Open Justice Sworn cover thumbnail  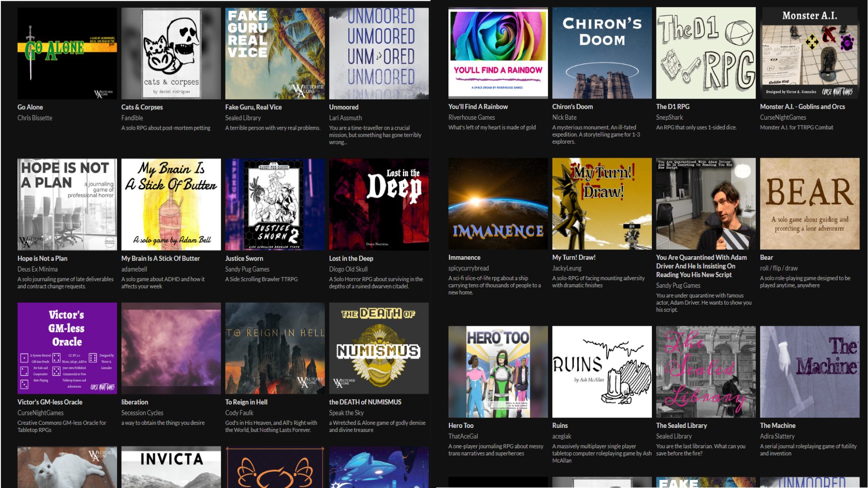(275, 204)
